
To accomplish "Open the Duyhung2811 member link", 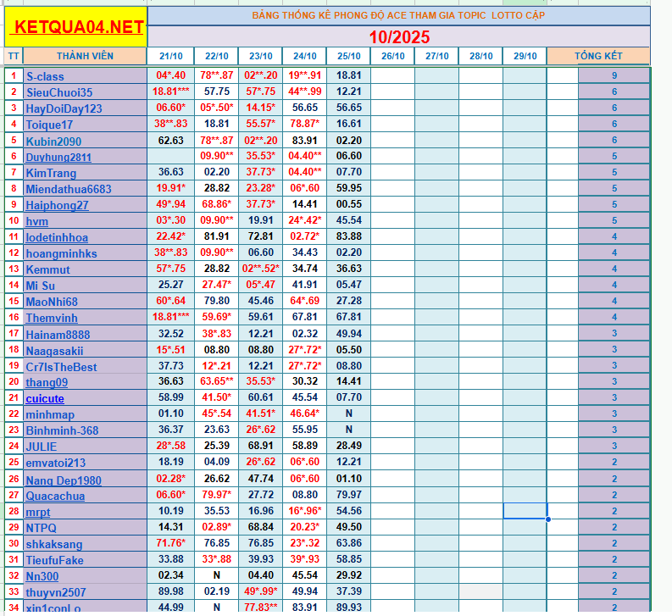I will (x=58, y=157).
